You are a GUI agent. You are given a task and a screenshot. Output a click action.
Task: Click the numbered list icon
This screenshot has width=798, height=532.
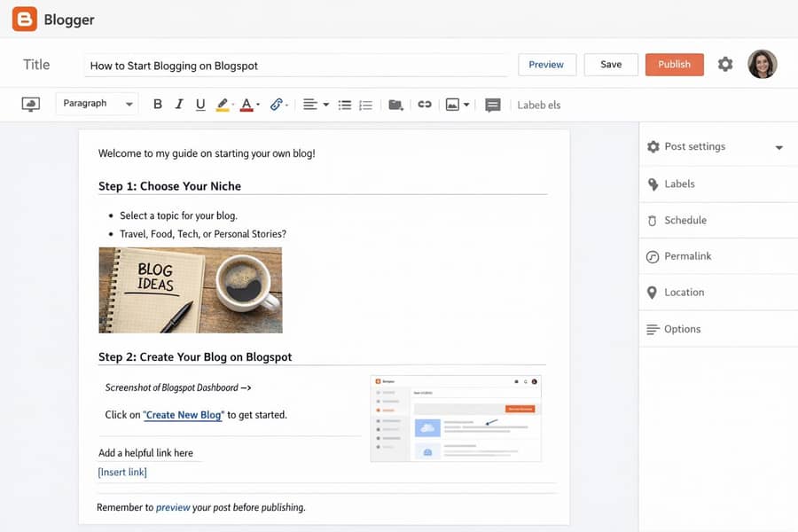(365, 105)
